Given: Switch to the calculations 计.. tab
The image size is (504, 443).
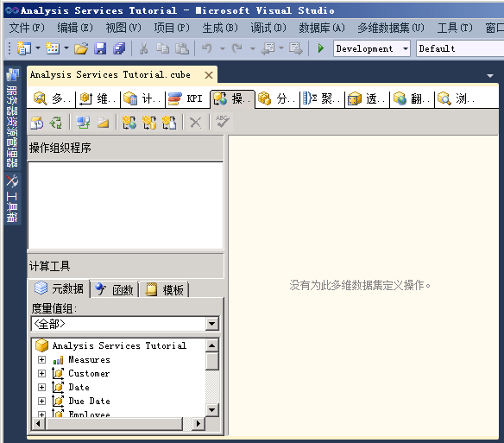Looking at the screenshot, I should coord(142,98).
